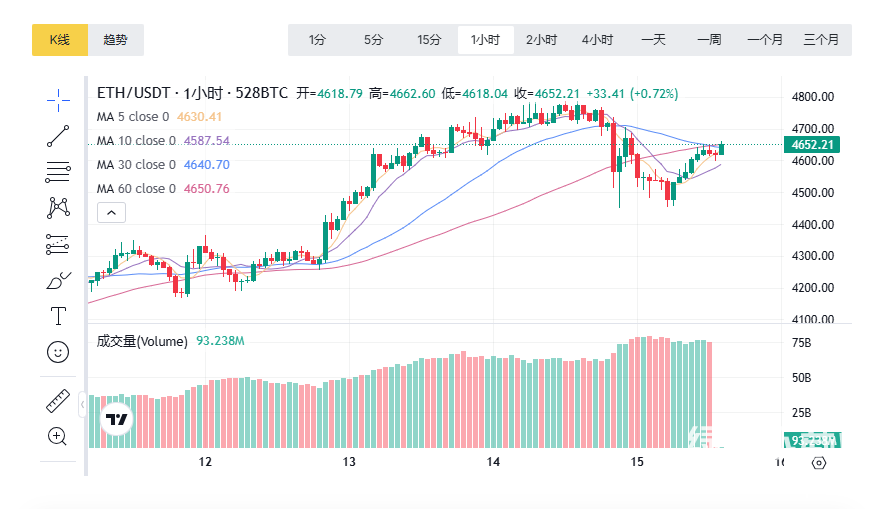
Task: Select the 4小时 timeframe
Action: [597, 40]
